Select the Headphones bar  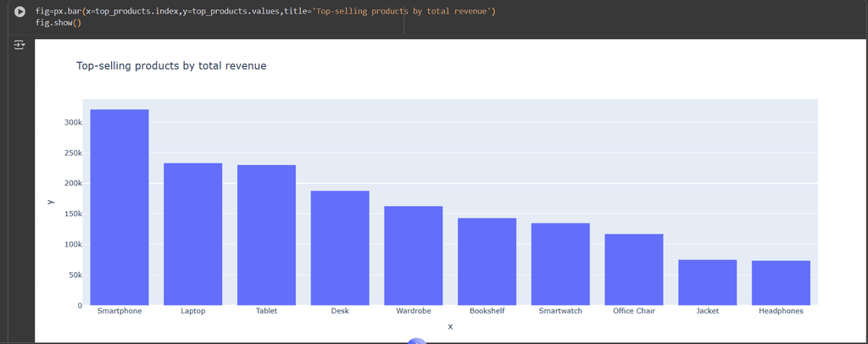pyautogui.click(x=781, y=282)
